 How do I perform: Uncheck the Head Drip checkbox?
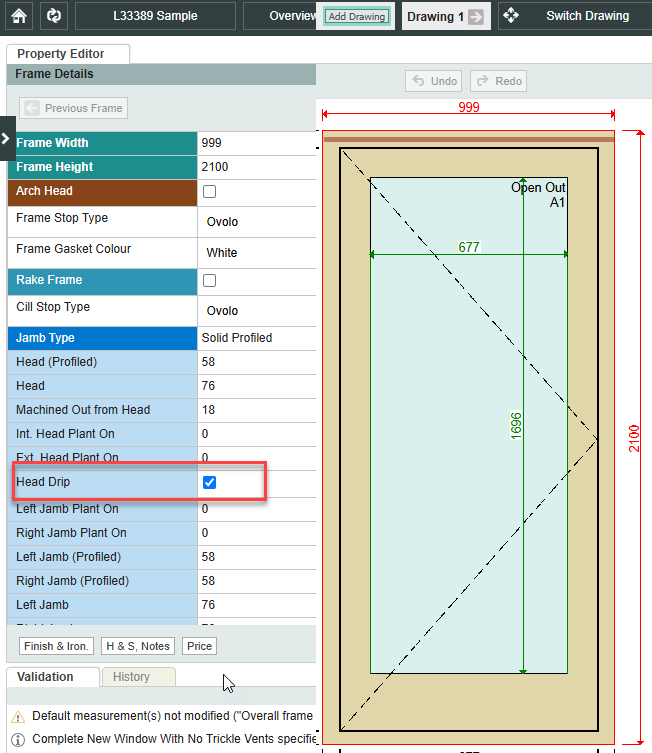point(210,482)
